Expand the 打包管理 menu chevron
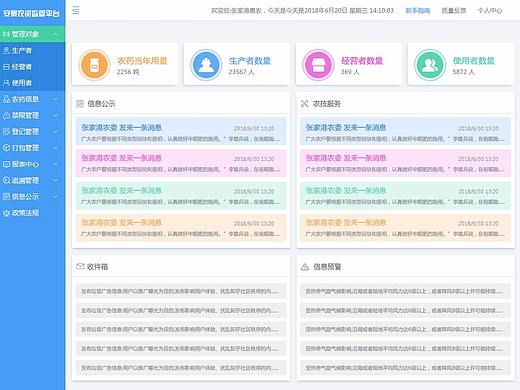This screenshot has width=520, height=390. pyautogui.click(x=55, y=148)
